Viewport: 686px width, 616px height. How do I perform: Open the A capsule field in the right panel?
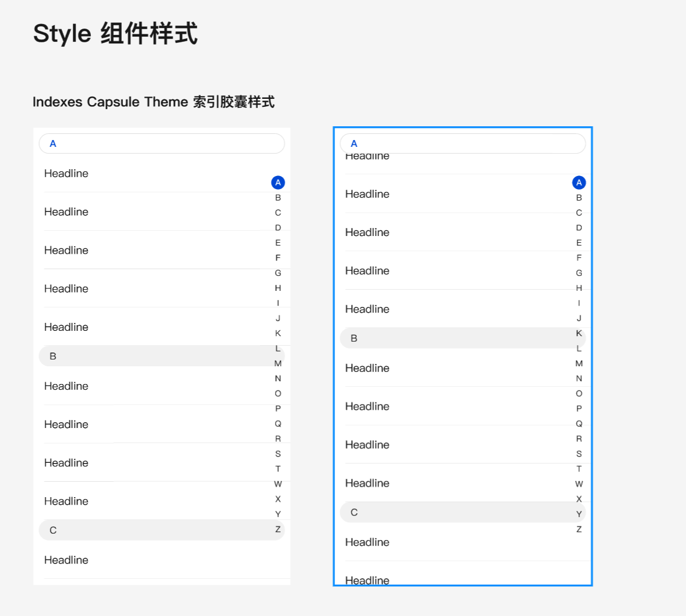463,143
